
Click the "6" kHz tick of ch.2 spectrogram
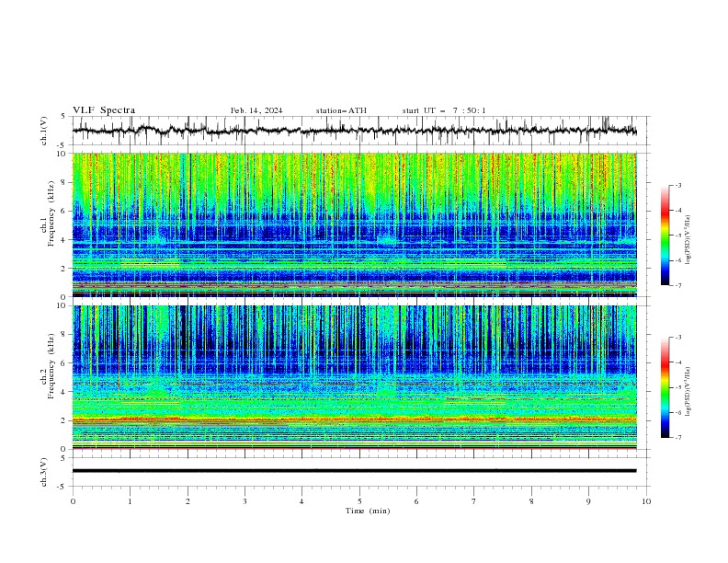64,363
